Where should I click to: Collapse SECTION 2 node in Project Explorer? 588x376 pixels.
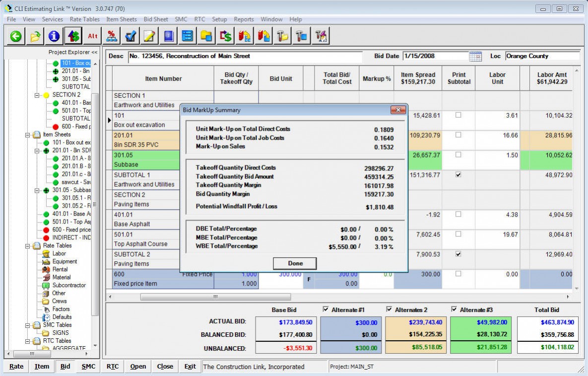tap(37, 95)
